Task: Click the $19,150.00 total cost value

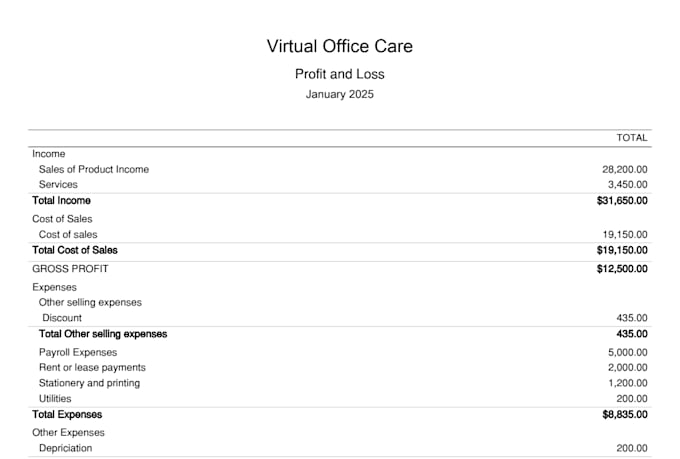Action: pos(622,250)
